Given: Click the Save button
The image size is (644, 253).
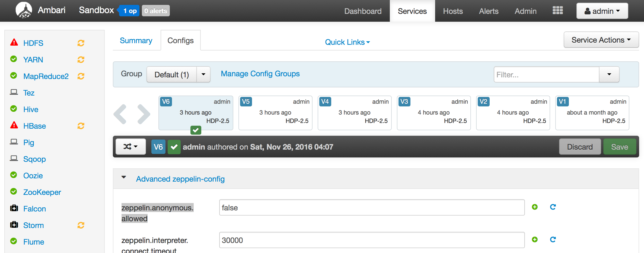Looking at the screenshot, I should (620, 147).
